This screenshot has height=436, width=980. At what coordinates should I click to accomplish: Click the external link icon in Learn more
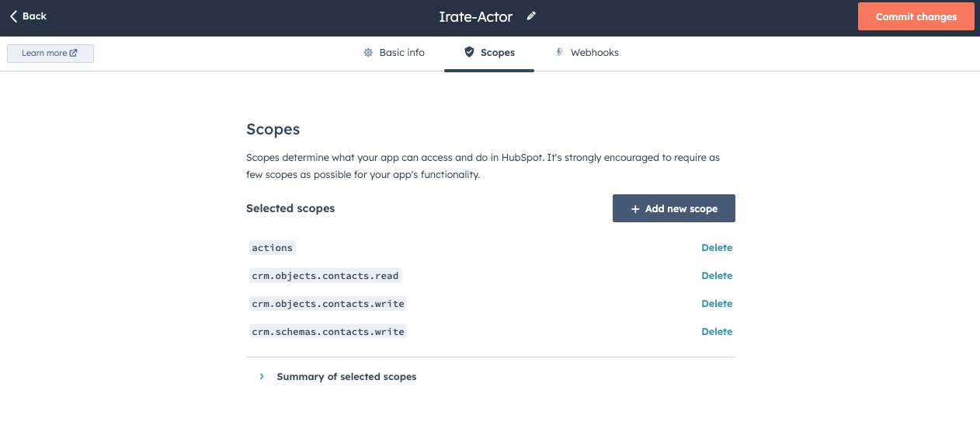(x=74, y=54)
